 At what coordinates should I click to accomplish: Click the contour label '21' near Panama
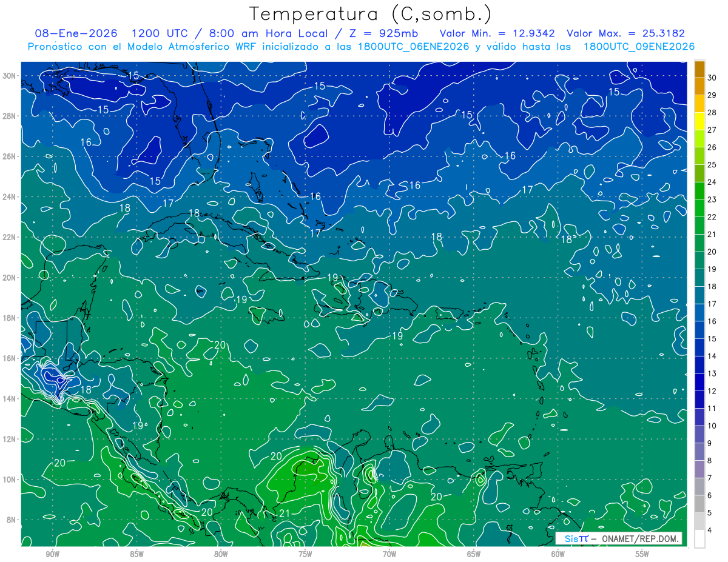285,514
